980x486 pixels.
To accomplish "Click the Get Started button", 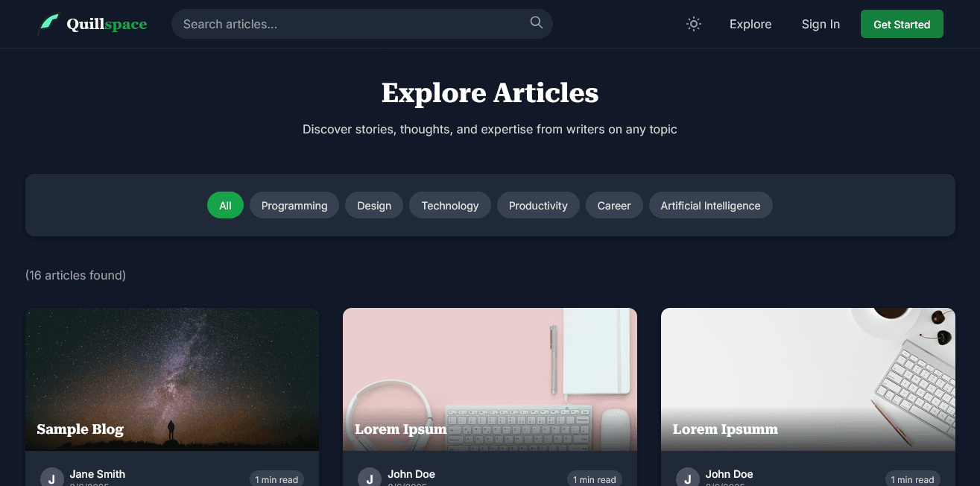I will [x=902, y=24].
